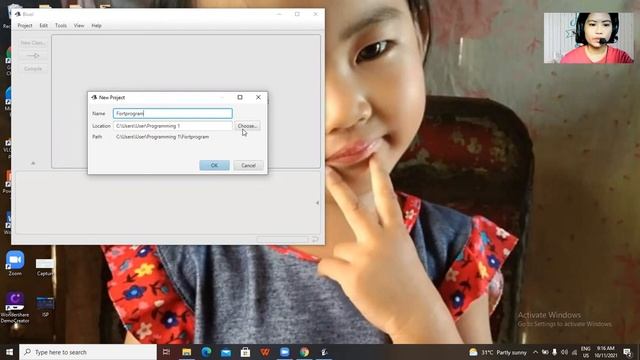Maximize the New Project dialog
The image size is (640, 360).
pyautogui.click(x=240, y=97)
